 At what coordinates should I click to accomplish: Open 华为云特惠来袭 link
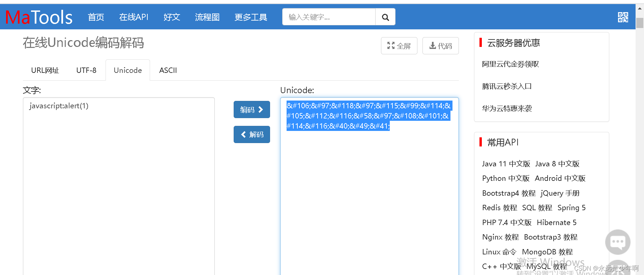pos(507,109)
